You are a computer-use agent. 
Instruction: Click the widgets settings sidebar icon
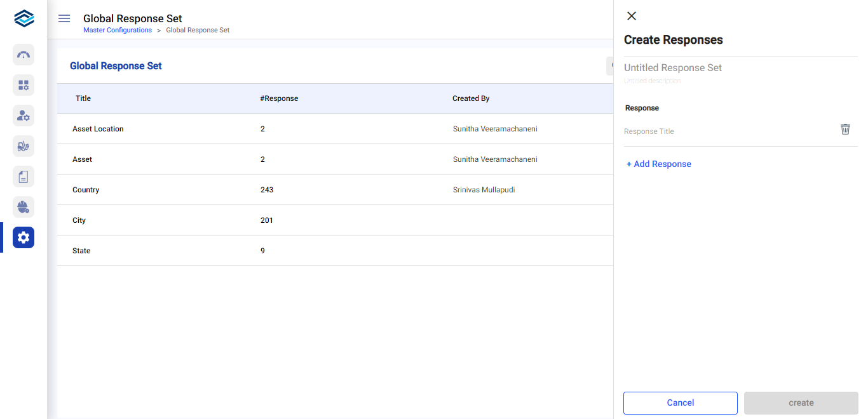pyautogui.click(x=24, y=85)
